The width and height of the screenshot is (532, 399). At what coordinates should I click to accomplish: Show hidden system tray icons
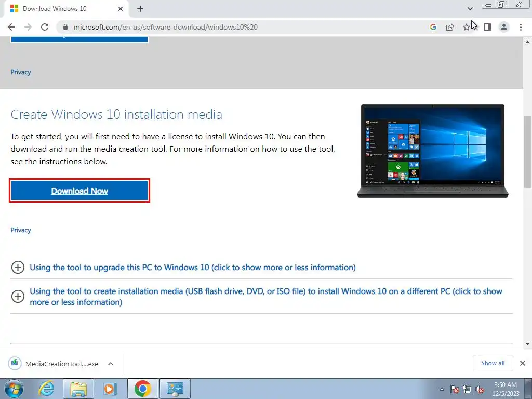(442, 389)
